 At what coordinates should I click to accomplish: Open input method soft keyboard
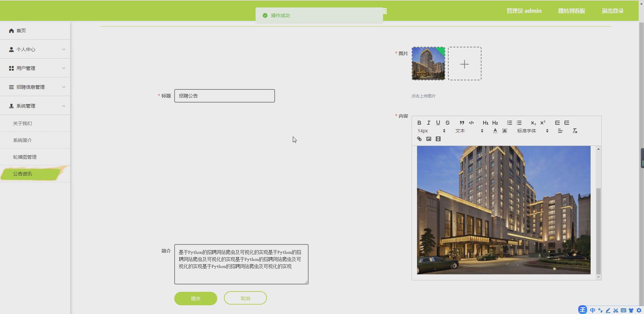pyautogui.click(x=624, y=310)
